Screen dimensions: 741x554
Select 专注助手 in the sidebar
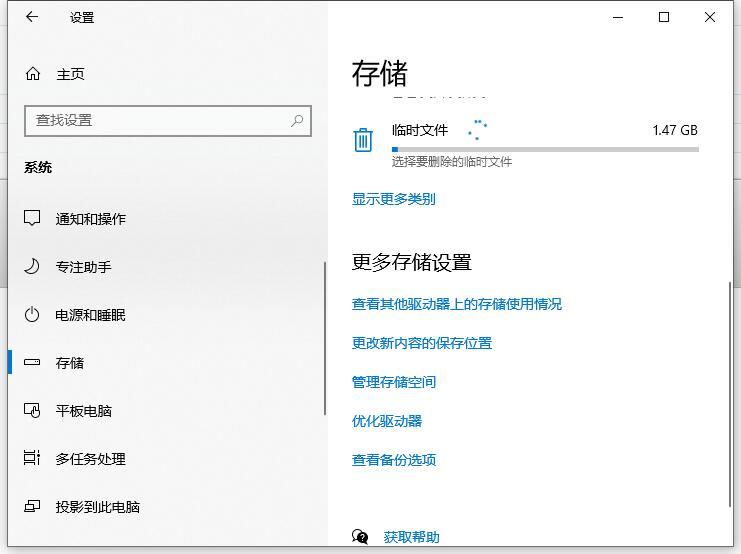click(x=84, y=267)
